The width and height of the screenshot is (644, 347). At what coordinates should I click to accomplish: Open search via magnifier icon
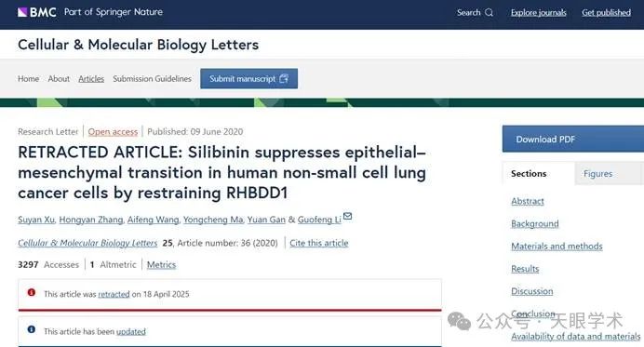tap(489, 12)
